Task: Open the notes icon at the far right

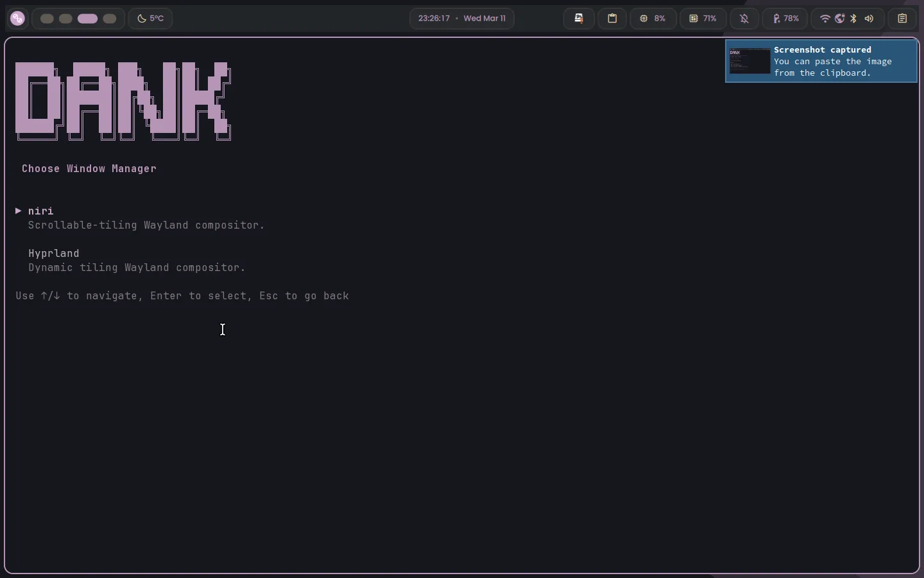Action: click(x=903, y=19)
